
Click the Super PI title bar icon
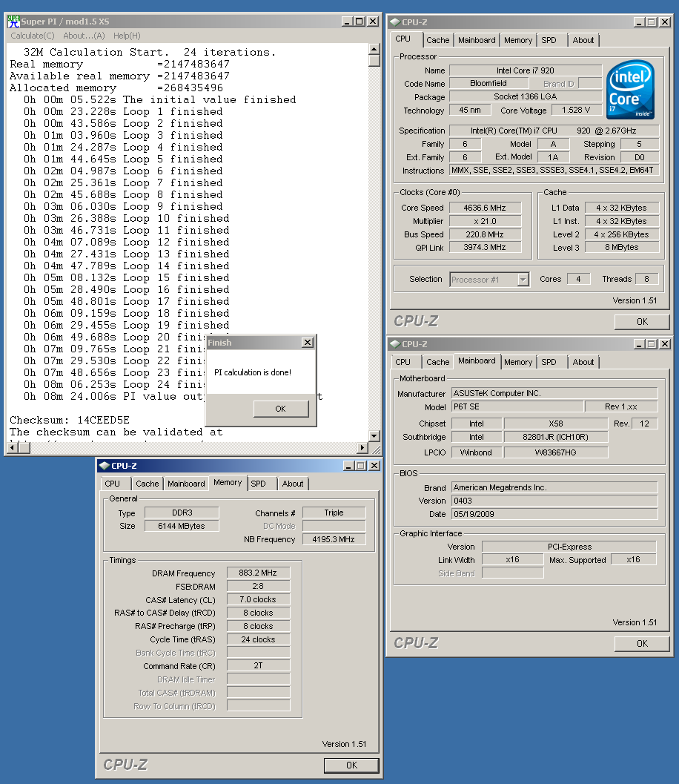pos(13,22)
